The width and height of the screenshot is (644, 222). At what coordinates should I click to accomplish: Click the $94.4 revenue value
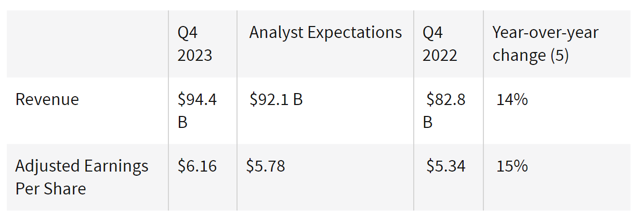[x=197, y=99]
